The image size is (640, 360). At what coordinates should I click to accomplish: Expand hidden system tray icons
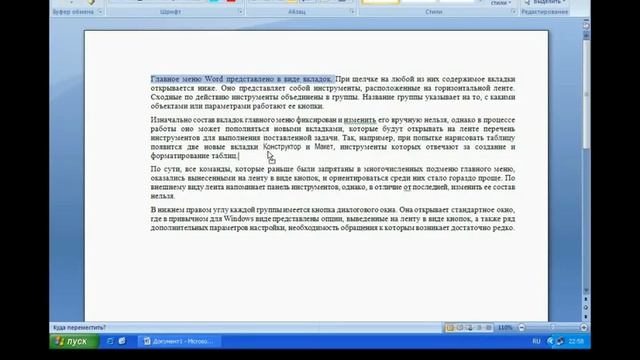coord(550,341)
